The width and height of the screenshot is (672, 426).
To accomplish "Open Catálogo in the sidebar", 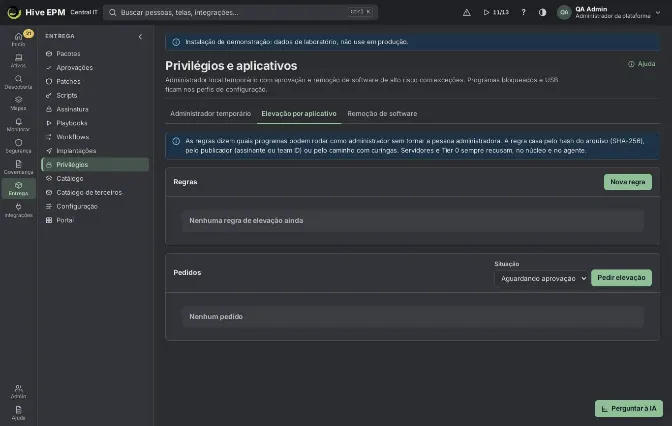I will [x=95, y=178].
